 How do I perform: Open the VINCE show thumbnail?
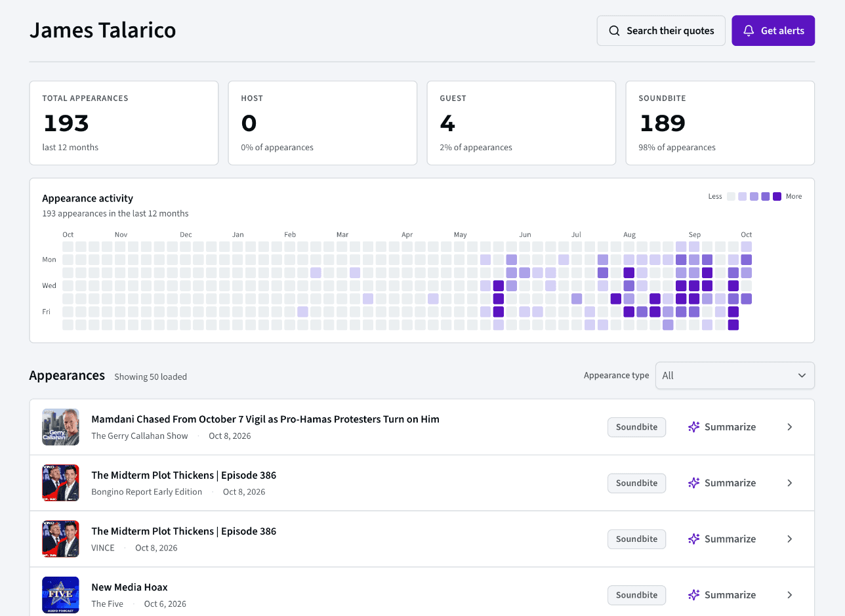[x=60, y=539]
